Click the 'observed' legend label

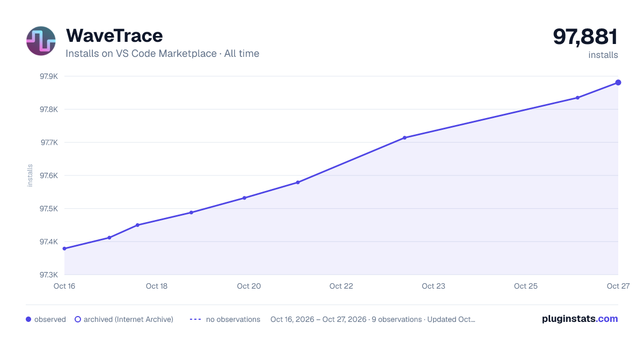(x=50, y=319)
